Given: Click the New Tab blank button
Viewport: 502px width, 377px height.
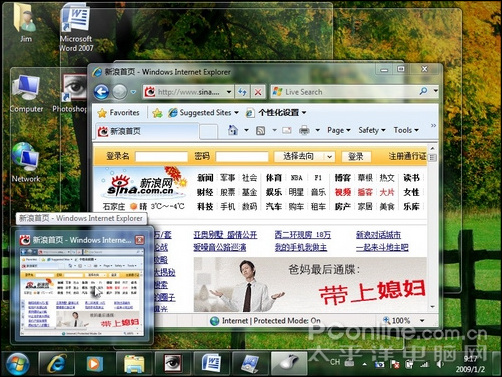Looking at the screenshot, I should pyautogui.click(x=209, y=131).
